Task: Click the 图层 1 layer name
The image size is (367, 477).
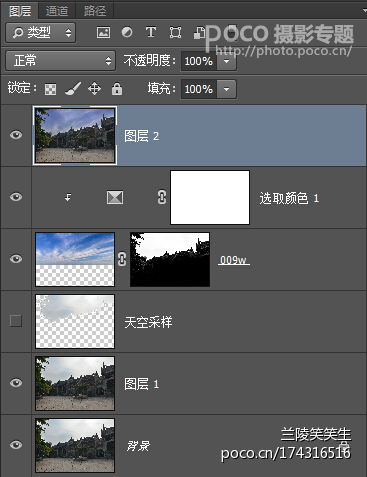Action: pyautogui.click(x=142, y=384)
